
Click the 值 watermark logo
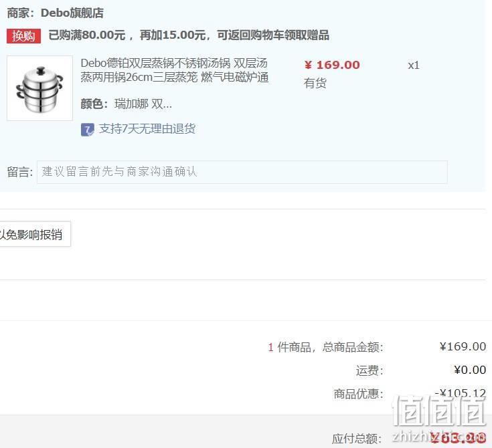439,411
